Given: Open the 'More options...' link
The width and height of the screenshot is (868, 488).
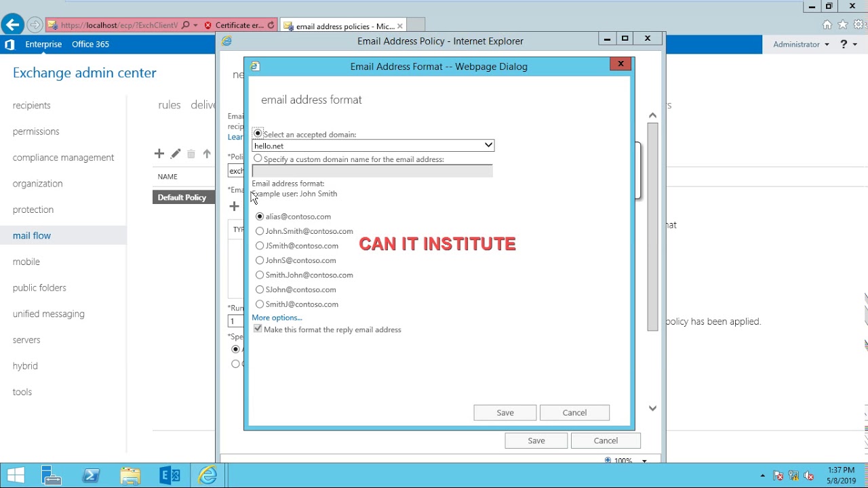Looking at the screenshot, I should [x=277, y=317].
